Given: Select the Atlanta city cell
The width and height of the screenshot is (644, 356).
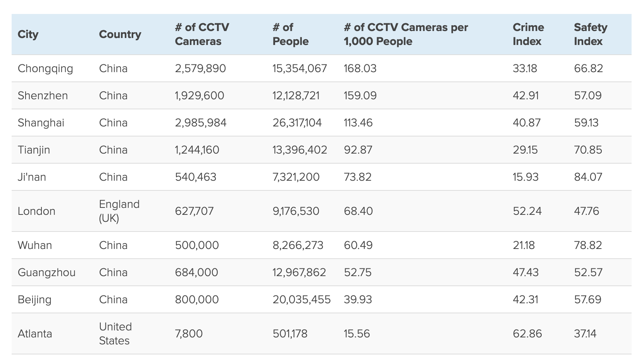Looking at the screenshot, I should 35,334.
